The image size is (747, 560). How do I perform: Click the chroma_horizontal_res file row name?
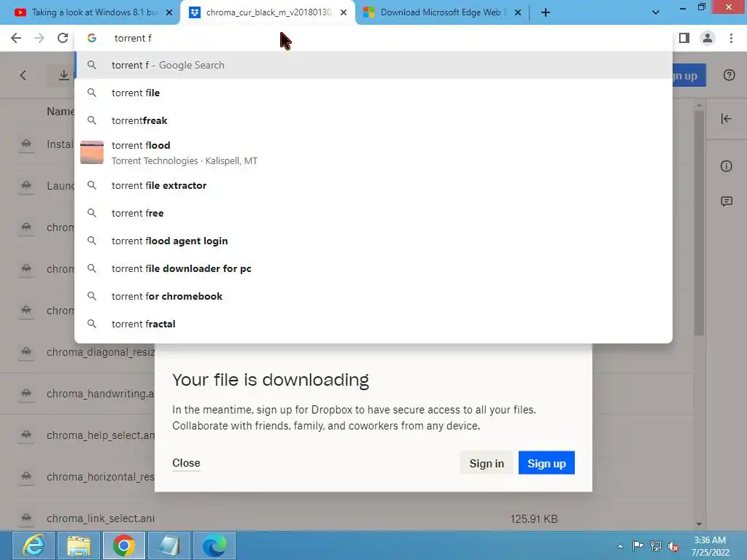pyautogui.click(x=101, y=477)
